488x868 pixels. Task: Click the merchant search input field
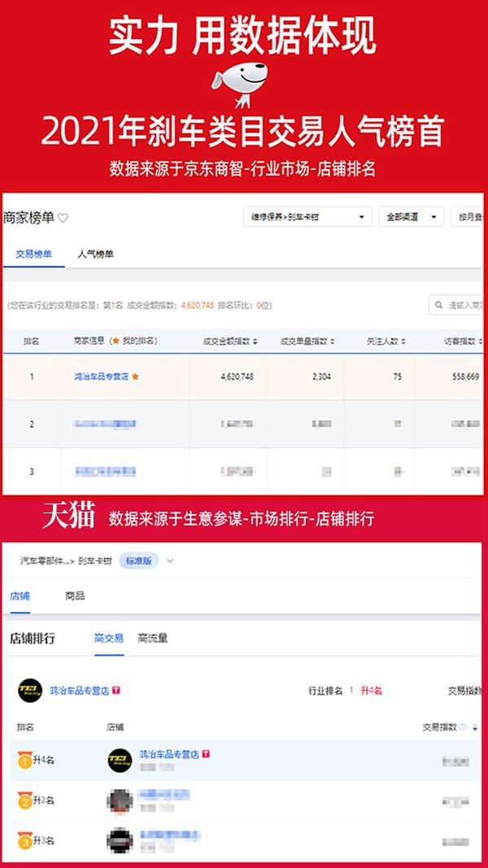click(464, 305)
